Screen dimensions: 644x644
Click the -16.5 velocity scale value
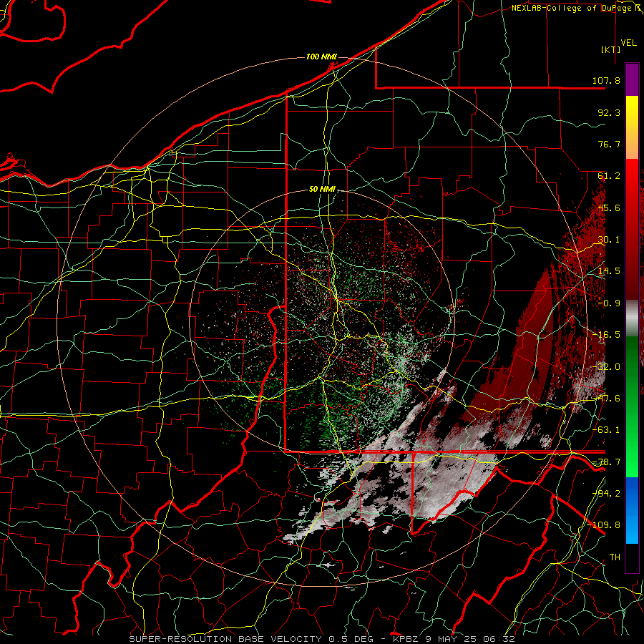[606, 335]
